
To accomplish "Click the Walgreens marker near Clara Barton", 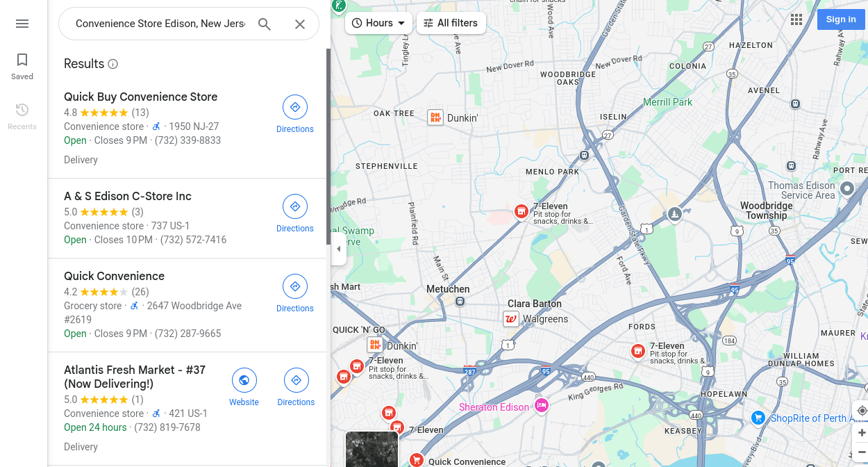I will point(511,319).
